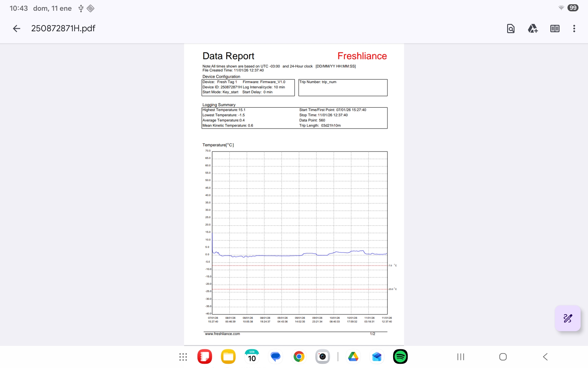588x368 pixels.
Task: Open the Messages chat app icon
Action: (275, 357)
